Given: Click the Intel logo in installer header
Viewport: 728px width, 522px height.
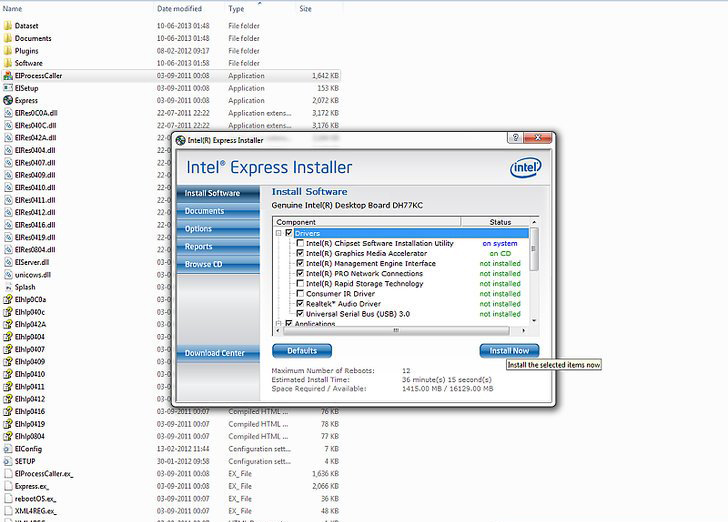Looking at the screenshot, I should (x=526, y=168).
